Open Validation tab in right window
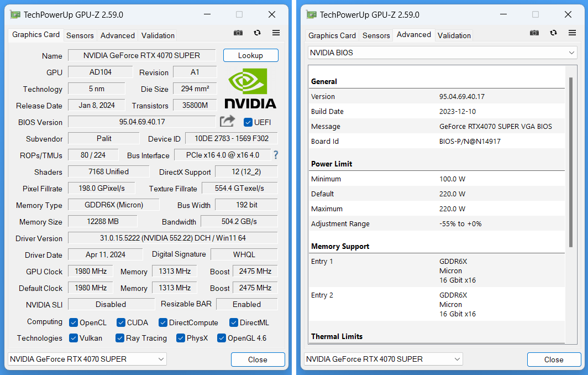The image size is (588, 375). tap(454, 35)
